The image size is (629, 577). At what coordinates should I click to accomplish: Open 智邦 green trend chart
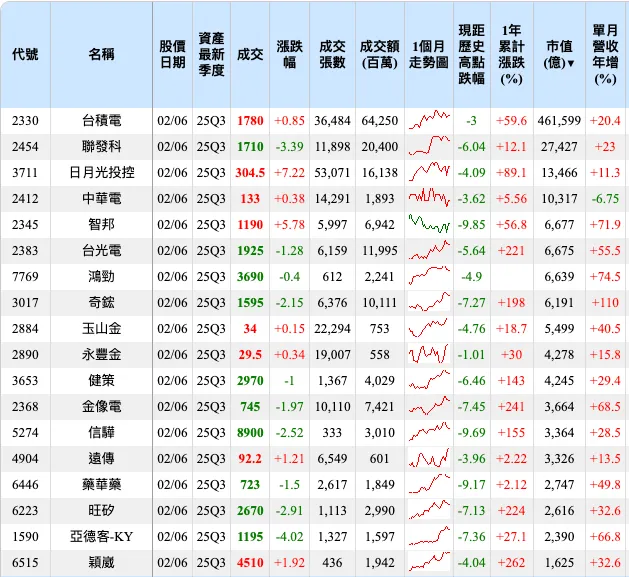[429, 224]
